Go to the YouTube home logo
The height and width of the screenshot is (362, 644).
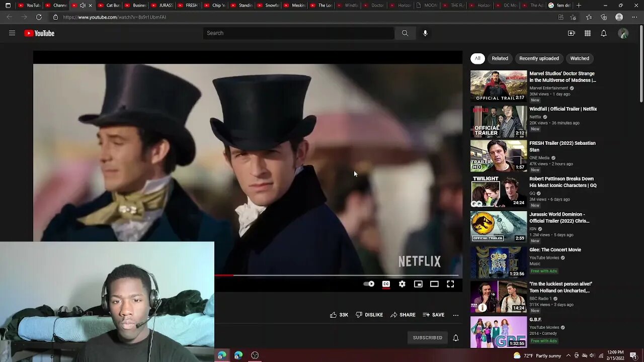tap(39, 33)
